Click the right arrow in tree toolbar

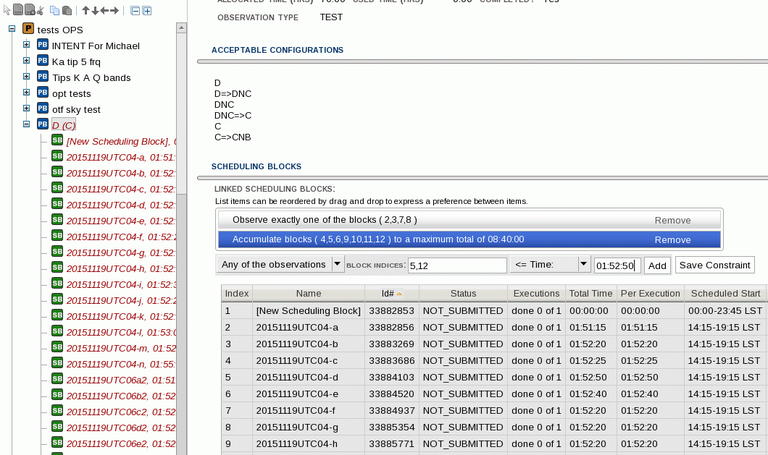pyautogui.click(x=115, y=11)
